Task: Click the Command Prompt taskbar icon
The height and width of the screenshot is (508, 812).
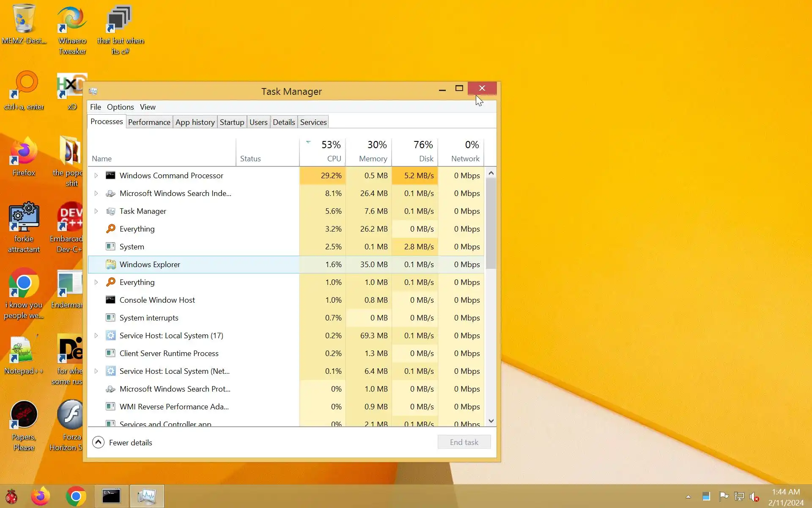Action: point(111,496)
